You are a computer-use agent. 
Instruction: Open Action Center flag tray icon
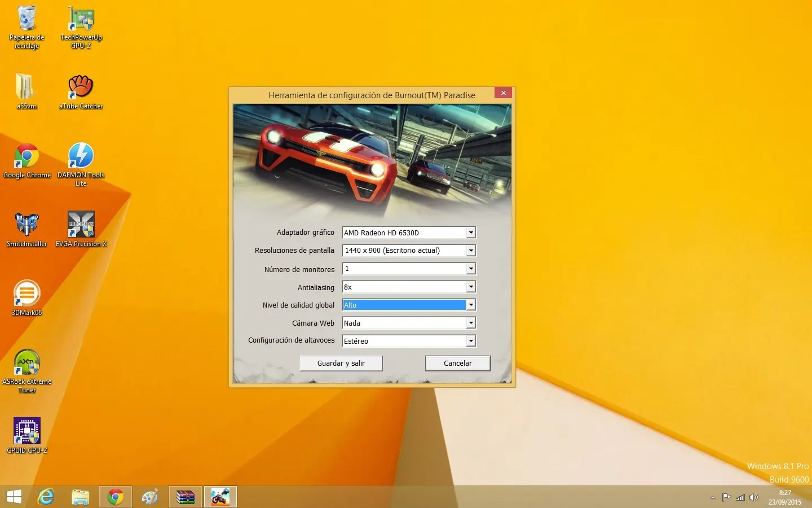click(x=727, y=497)
